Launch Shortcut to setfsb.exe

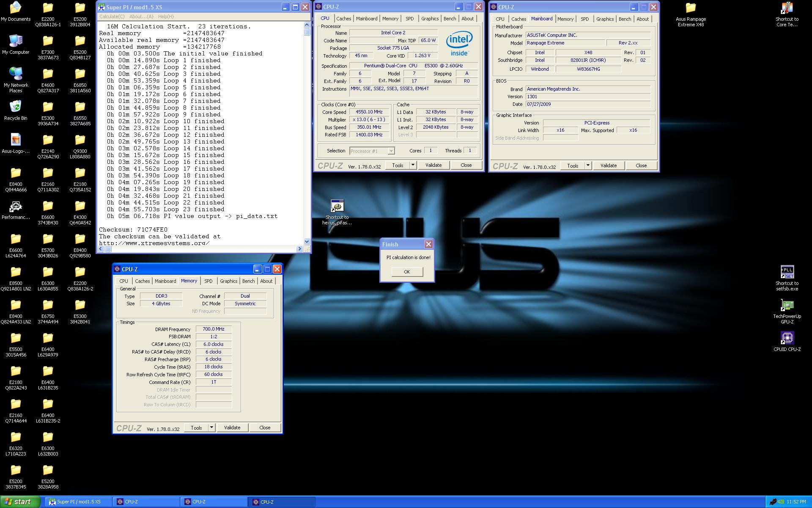coord(787,278)
